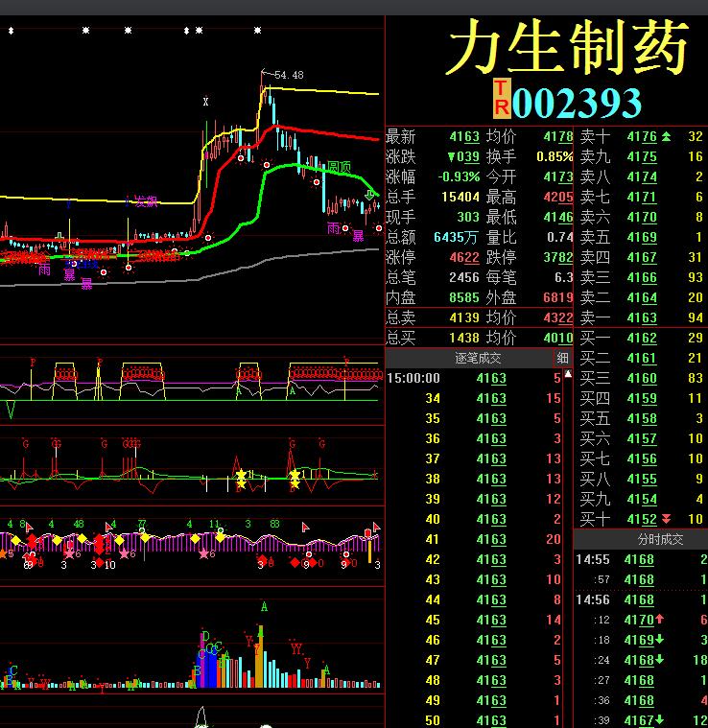This screenshot has height=728, width=708.
Task: Click the green down arrow below 周顶
Action: pyautogui.click(x=369, y=195)
